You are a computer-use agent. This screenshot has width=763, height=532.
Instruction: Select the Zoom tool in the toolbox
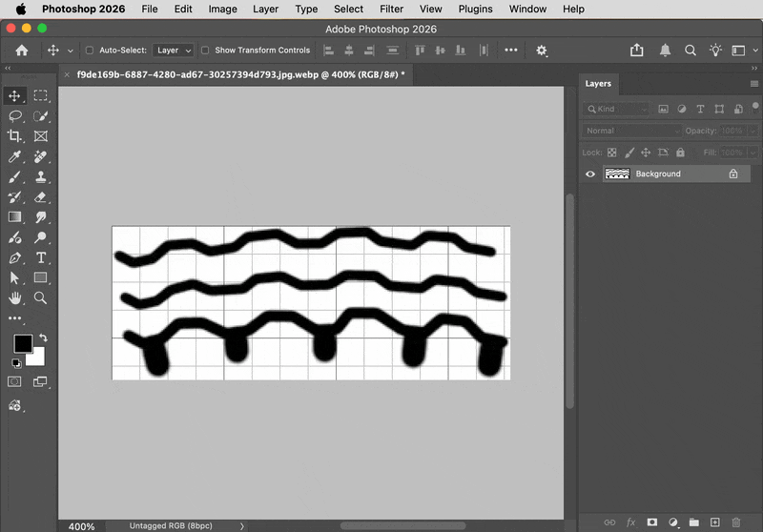(40, 297)
